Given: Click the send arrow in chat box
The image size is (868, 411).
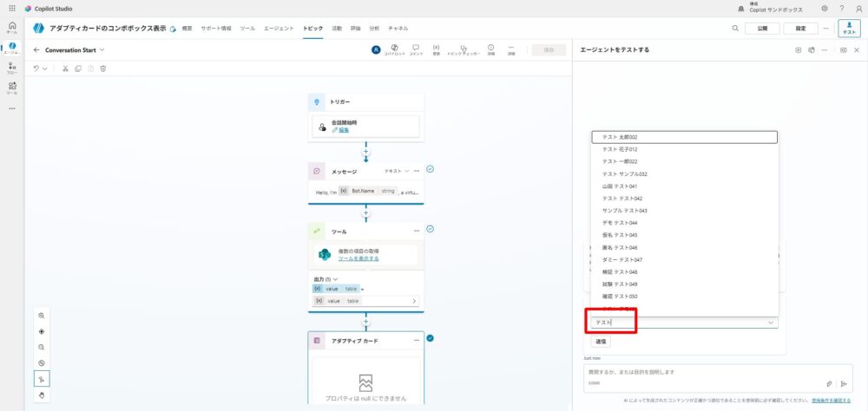Looking at the screenshot, I should click(x=843, y=382).
